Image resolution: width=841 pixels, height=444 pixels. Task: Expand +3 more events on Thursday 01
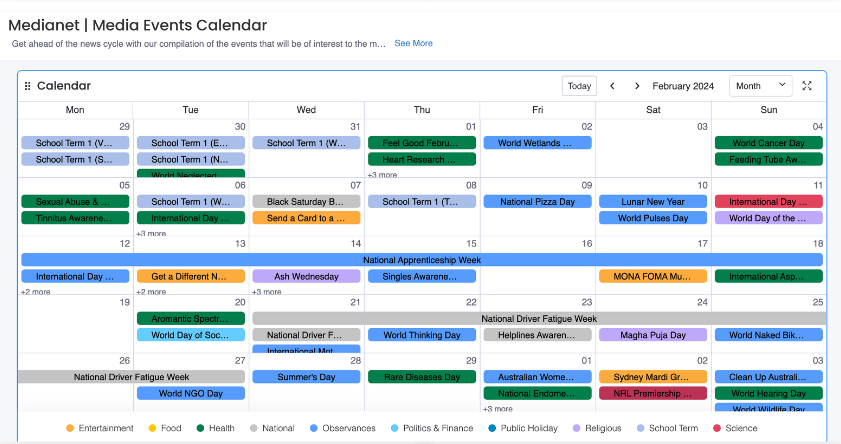[383, 174]
